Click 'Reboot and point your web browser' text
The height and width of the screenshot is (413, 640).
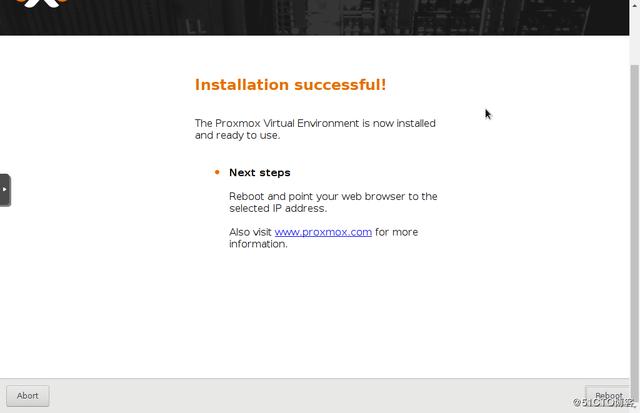click(x=317, y=196)
